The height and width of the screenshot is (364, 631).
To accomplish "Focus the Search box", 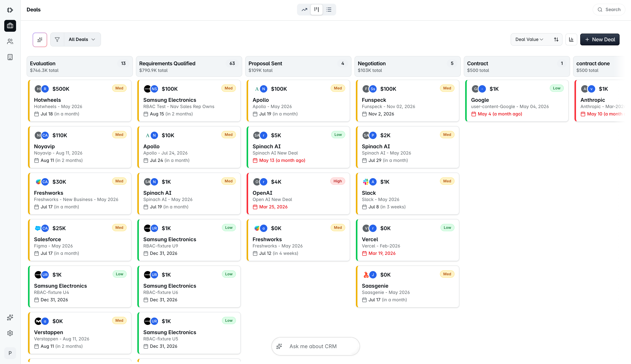I will (609, 10).
